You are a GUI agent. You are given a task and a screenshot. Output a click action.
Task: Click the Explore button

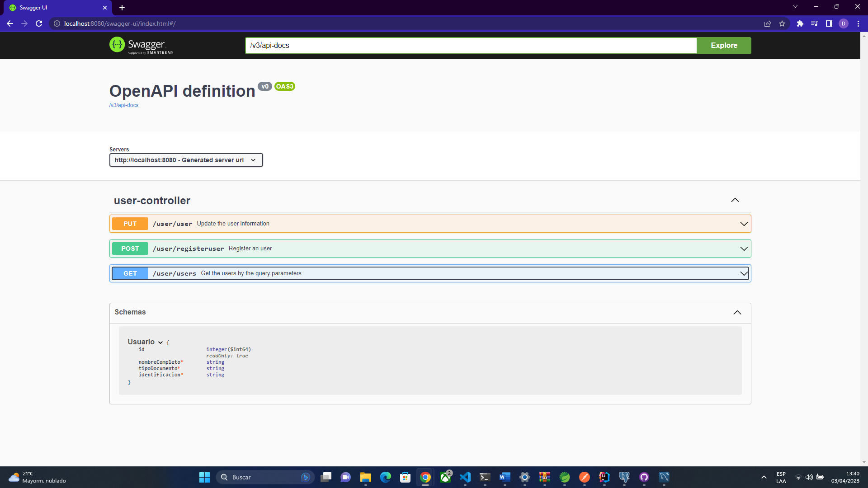click(724, 45)
